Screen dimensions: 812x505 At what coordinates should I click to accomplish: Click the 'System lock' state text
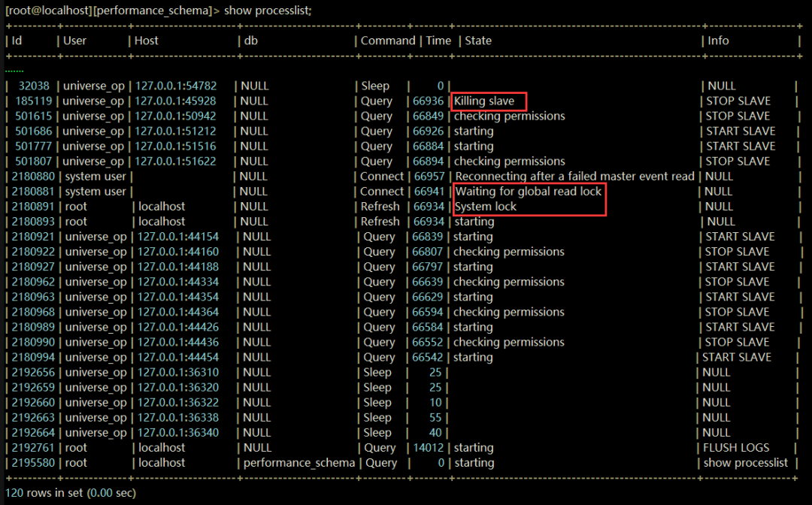485,207
